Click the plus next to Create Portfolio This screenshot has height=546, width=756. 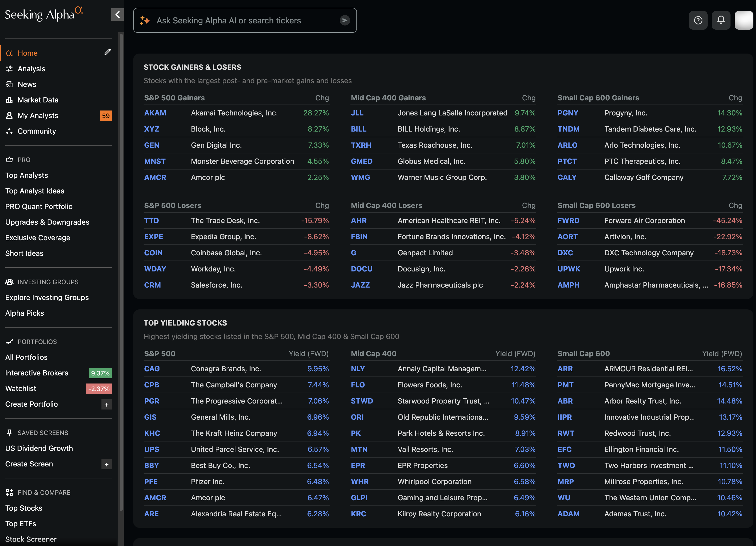click(106, 404)
